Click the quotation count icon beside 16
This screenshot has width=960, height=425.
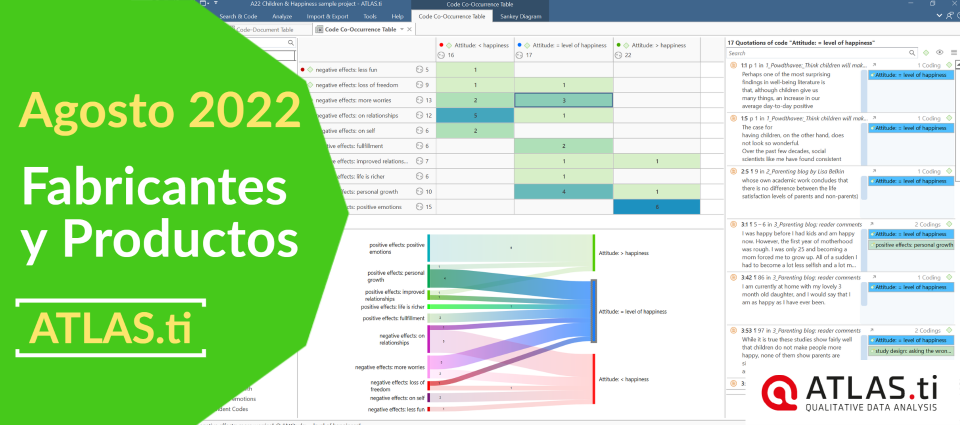point(441,55)
